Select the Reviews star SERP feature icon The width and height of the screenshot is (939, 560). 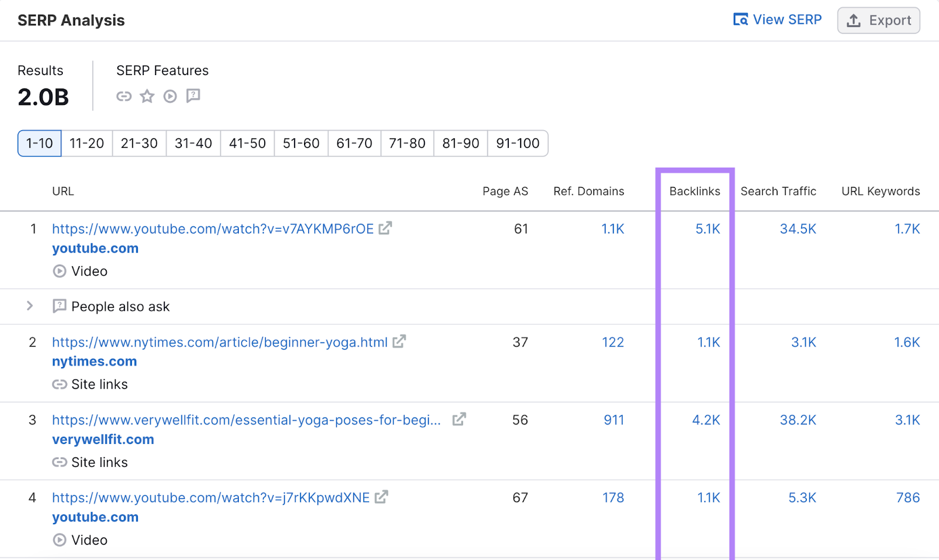[147, 96]
